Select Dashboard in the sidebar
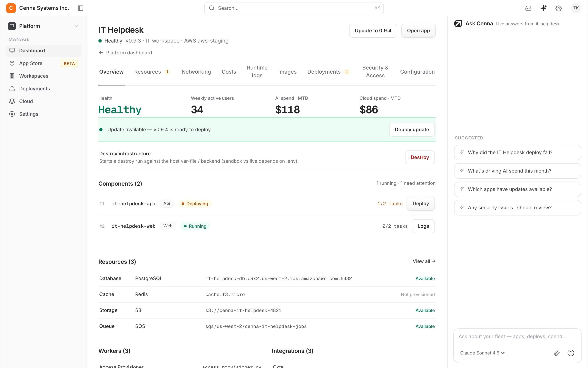The height and width of the screenshot is (368, 588). click(43, 51)
